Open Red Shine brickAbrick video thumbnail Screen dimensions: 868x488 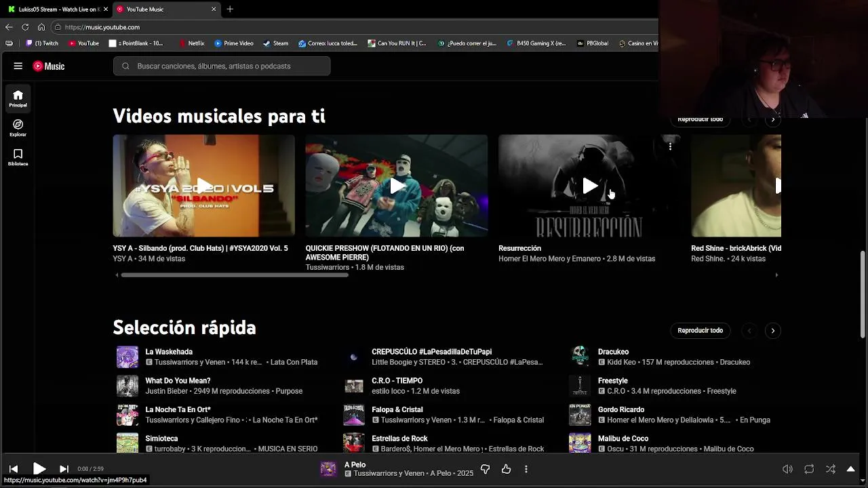736,186
